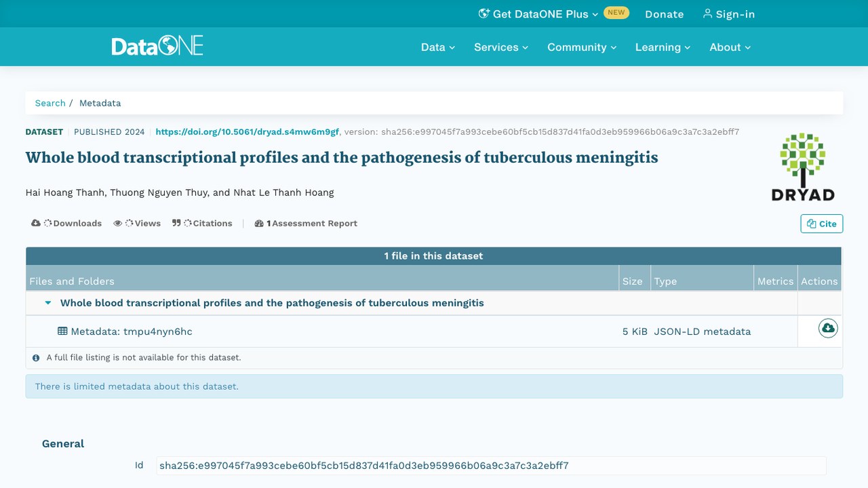Click the eye icon next to Views
Viewport: 868px width, 488px height.
pos(118,223)
